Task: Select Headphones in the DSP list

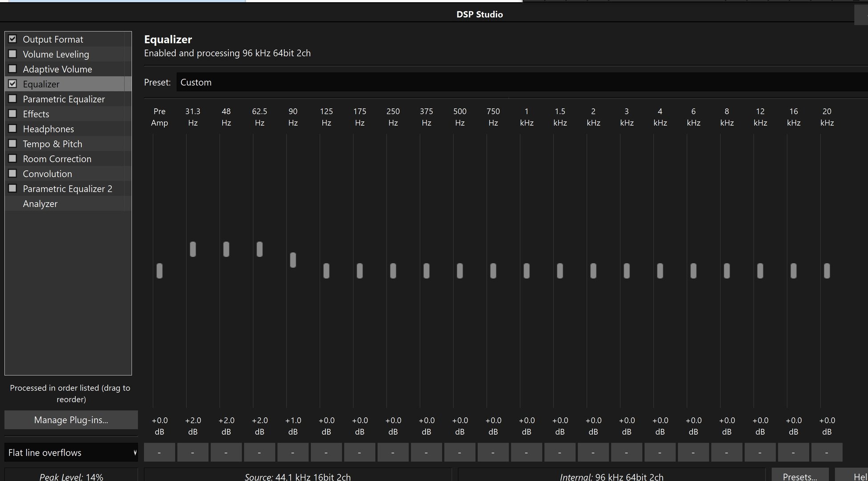Action: (48, 129)
